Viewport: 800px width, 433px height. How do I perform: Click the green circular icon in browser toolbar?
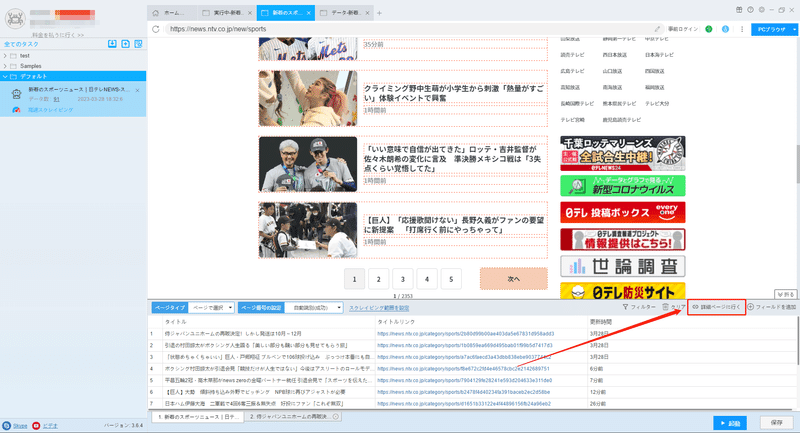pos(709,29)
